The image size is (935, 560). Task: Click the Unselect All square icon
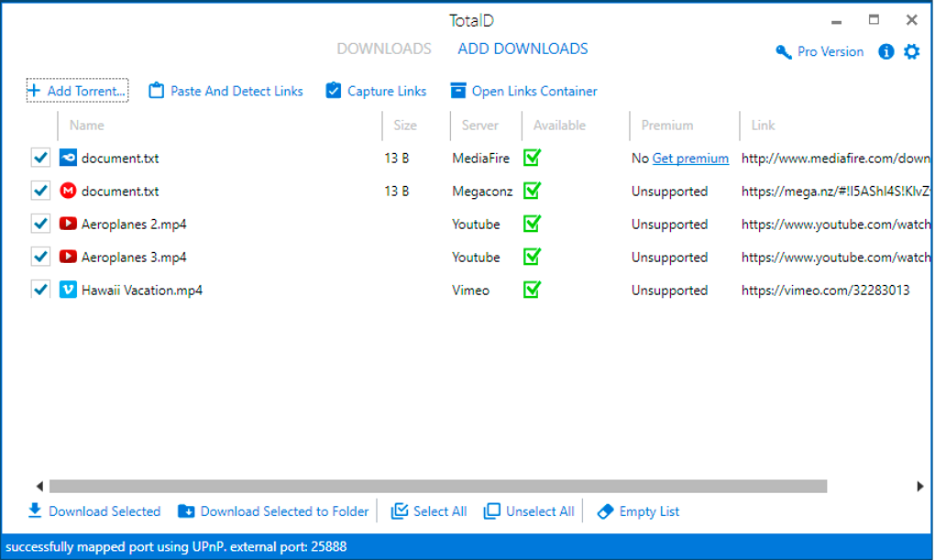[x=492, y=511]
